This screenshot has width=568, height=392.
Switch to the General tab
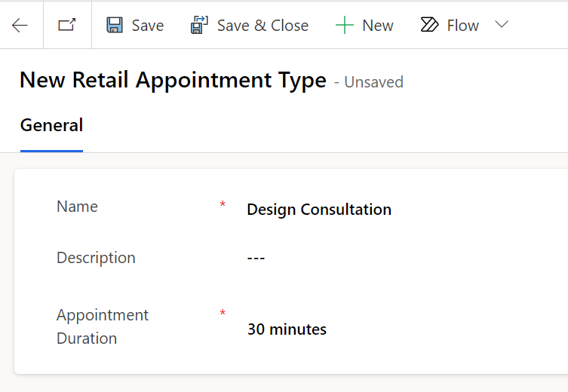tap(51, 126)
